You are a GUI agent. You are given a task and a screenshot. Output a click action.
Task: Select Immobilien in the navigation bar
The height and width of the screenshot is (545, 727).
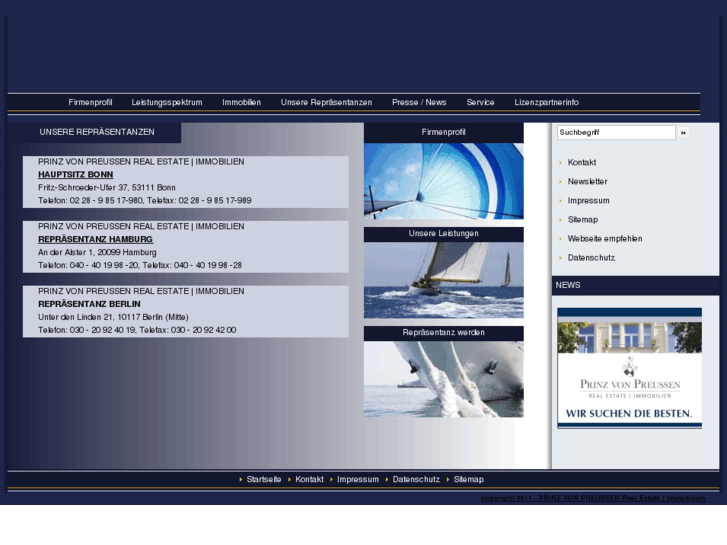(x=241, y=102)
